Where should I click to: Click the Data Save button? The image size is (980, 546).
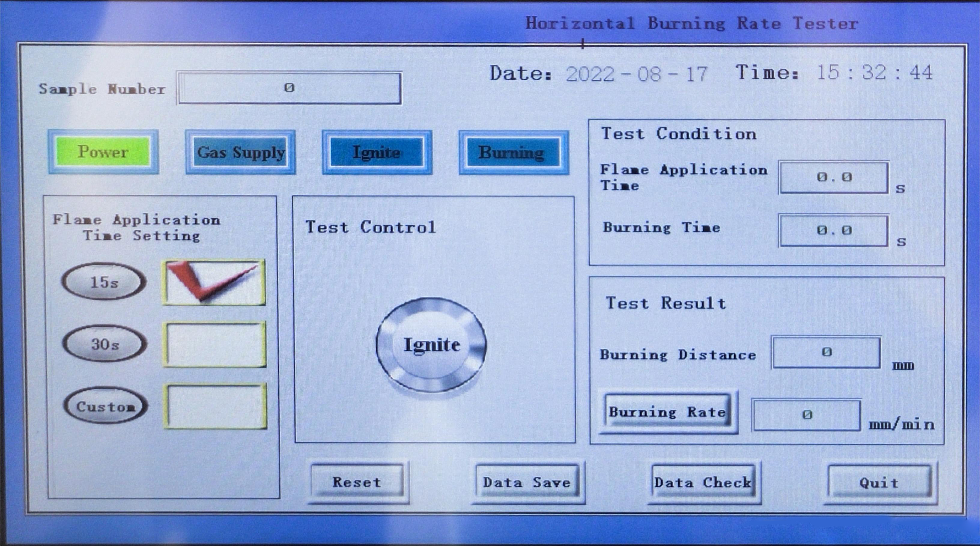coord(527,482)
